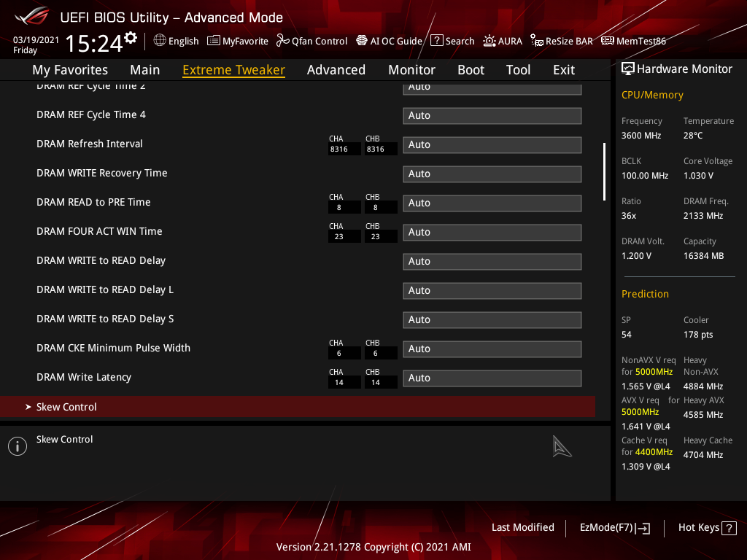Click DRAM REF Cycle Time 4 value field

click(492, 116)
